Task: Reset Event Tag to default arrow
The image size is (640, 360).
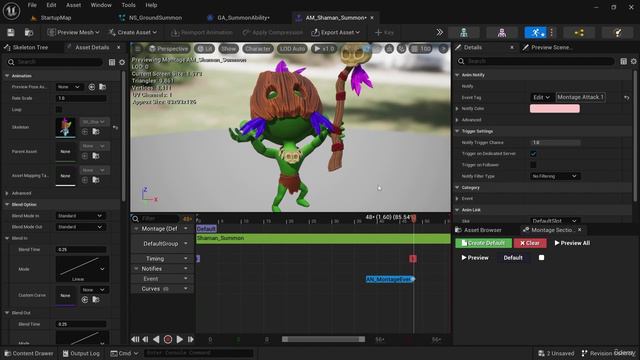Action: pos(627,98)
